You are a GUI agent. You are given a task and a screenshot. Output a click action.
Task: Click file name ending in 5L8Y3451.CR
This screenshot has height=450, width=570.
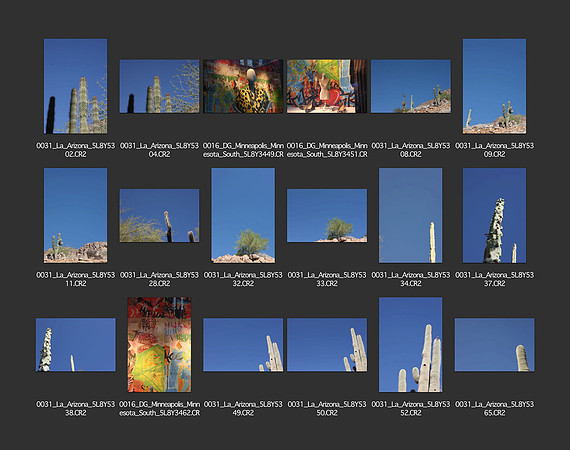327,150
